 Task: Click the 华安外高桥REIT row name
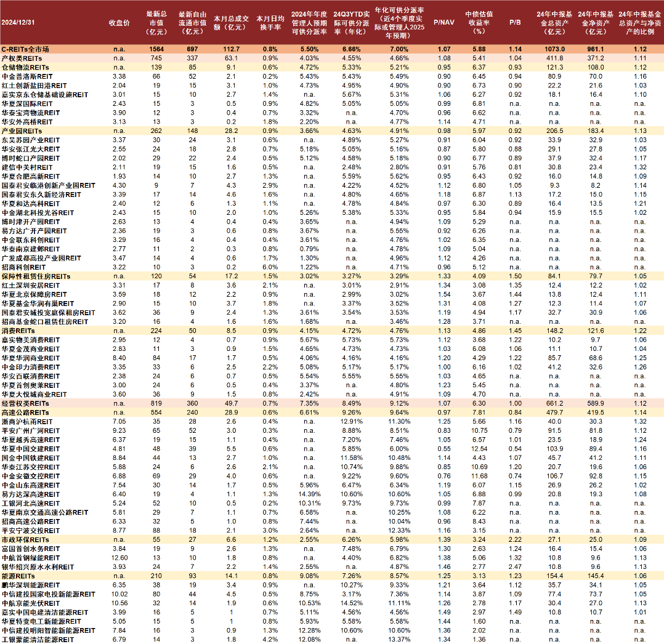point(27,122)
